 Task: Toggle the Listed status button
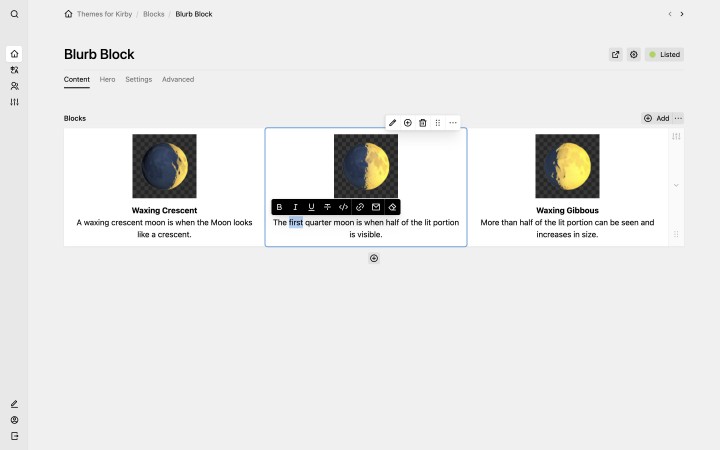click(x=664, y=54)
